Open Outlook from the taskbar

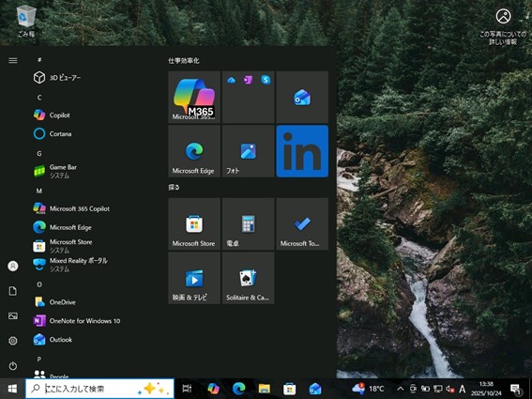[315, 389]
